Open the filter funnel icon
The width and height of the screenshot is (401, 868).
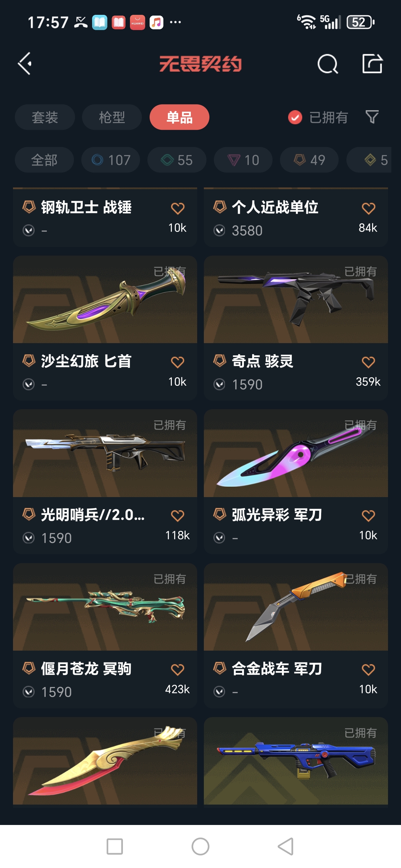(372, 117)
